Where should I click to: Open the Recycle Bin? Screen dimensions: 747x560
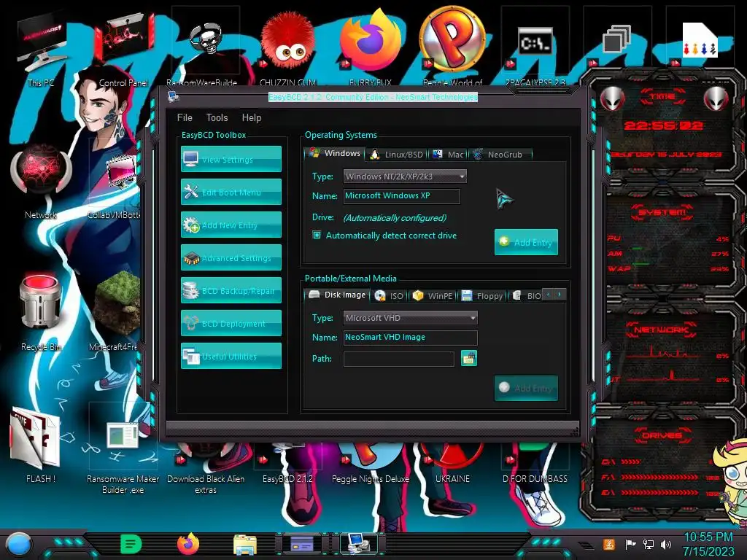[x=41, y=312]
